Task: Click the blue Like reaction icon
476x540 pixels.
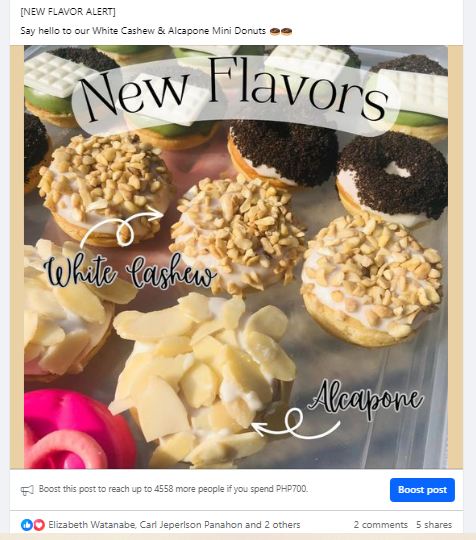Action: (27, 525)
